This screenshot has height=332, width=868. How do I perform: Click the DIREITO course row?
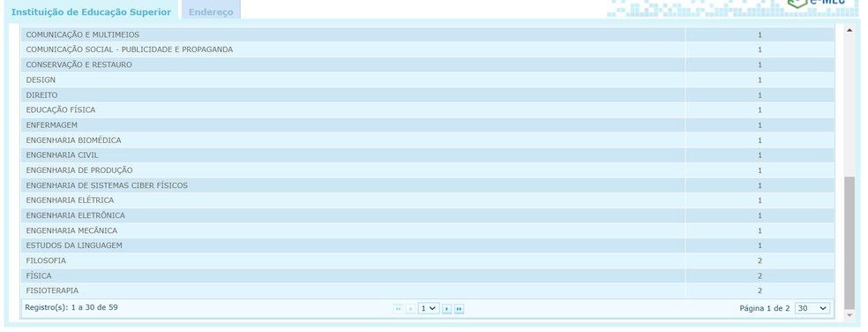tap(427, 94)
